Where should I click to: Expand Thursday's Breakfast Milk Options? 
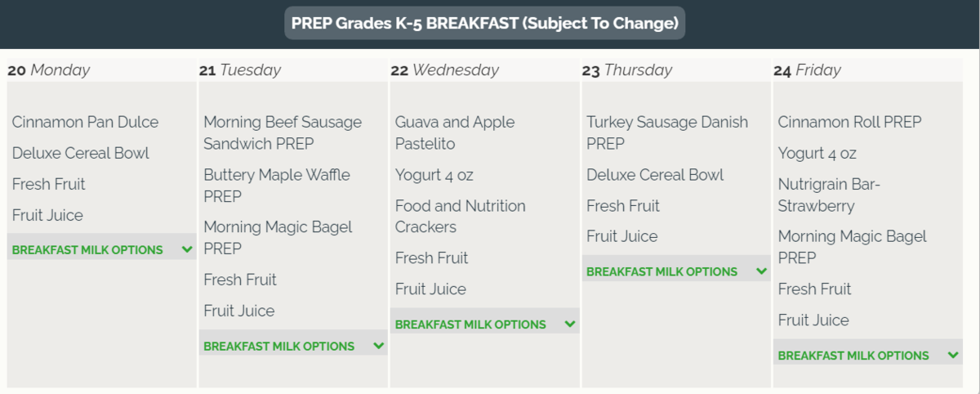[676, 272]
